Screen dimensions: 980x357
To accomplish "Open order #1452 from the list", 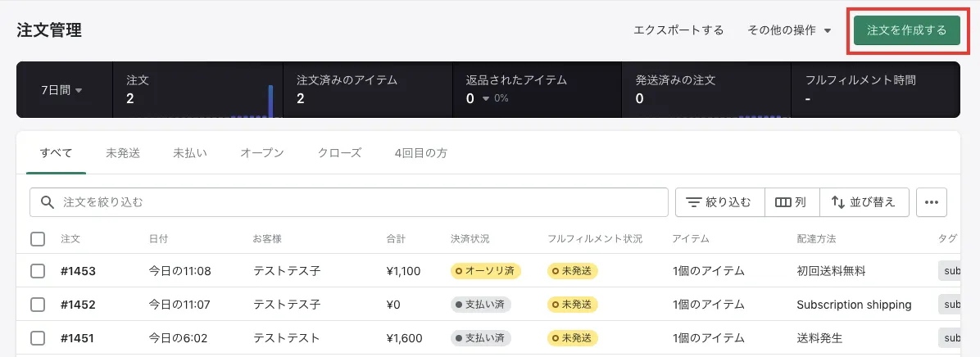I will pyautogui.click(x=78, y=305).
